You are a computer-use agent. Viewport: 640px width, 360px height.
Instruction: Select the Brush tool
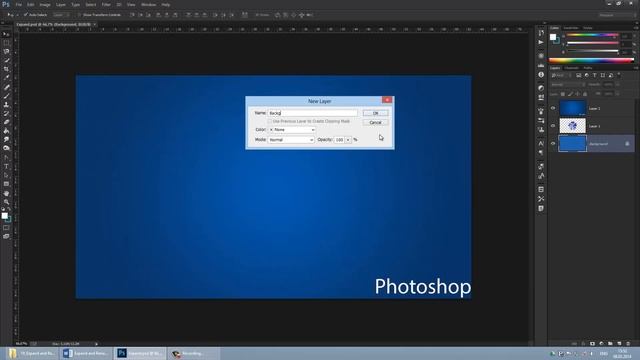pos(6,96)
